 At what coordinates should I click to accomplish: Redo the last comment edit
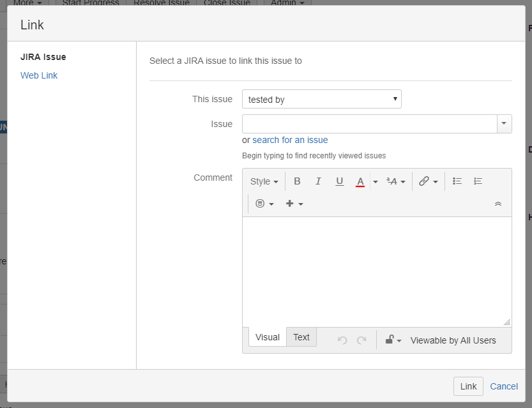click(x=361, y=340)
